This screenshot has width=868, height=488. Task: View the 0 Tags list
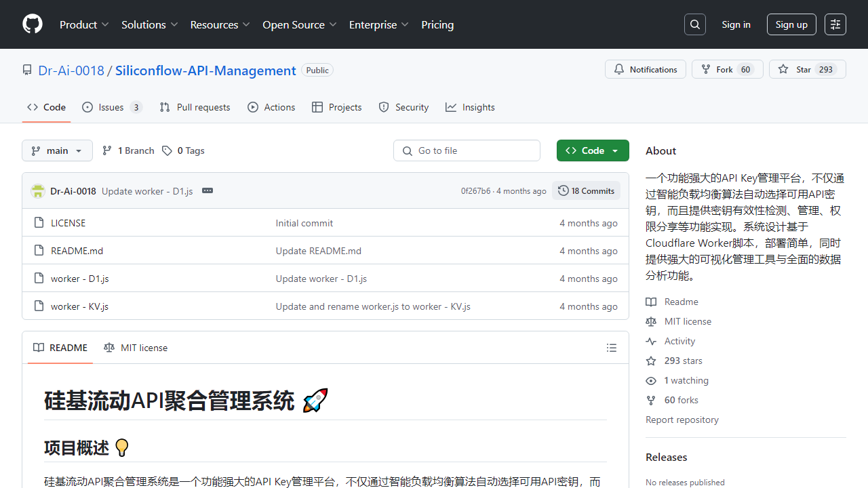183,150
